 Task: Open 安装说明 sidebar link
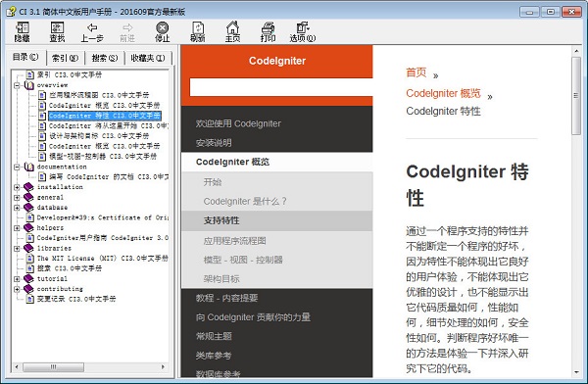click(x=214, y=143)
